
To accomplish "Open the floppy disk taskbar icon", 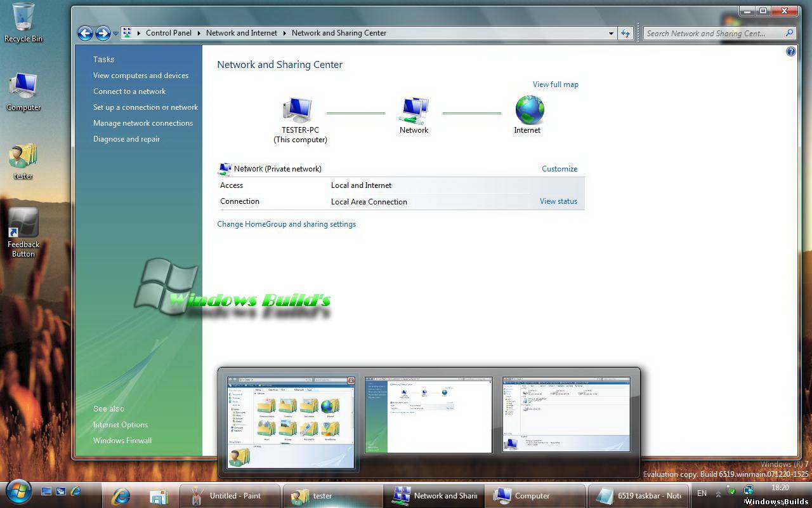I will point(159,496).
